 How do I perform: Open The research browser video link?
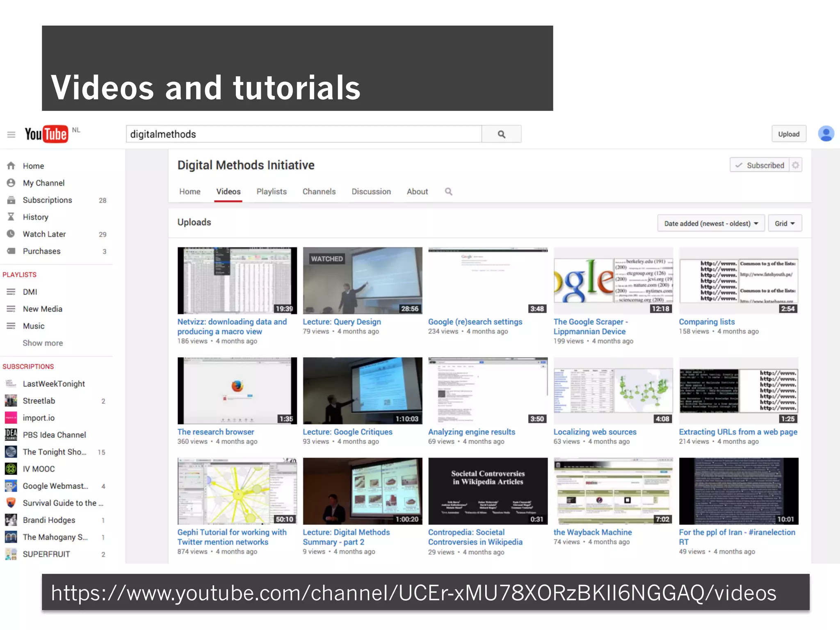tap(216, 432)
